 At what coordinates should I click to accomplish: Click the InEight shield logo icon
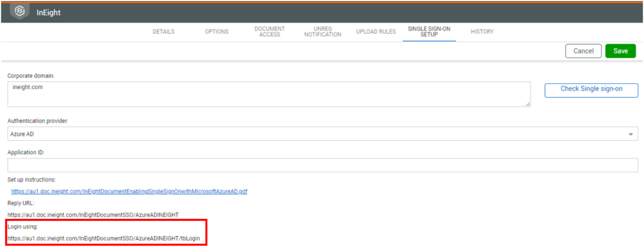[19, 11]
